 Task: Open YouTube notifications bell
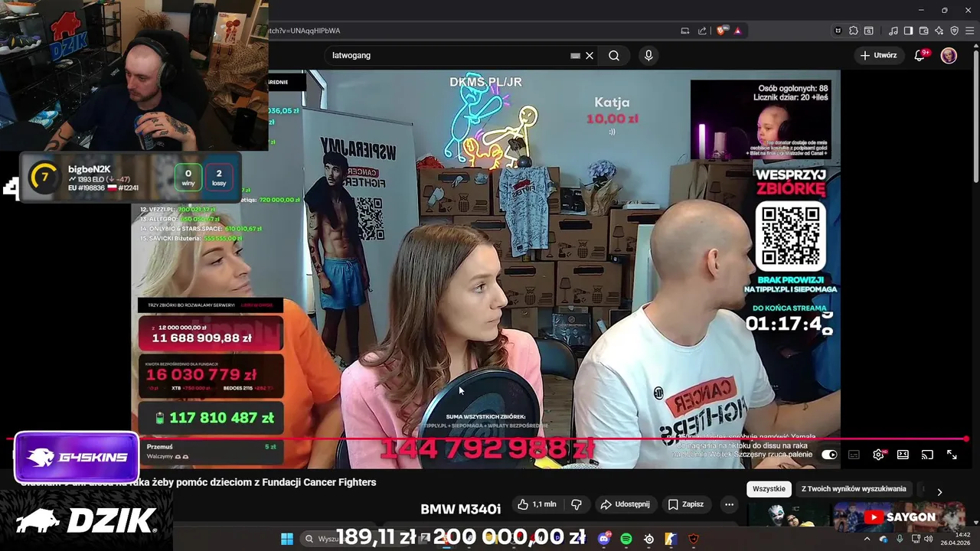[920, 55]
